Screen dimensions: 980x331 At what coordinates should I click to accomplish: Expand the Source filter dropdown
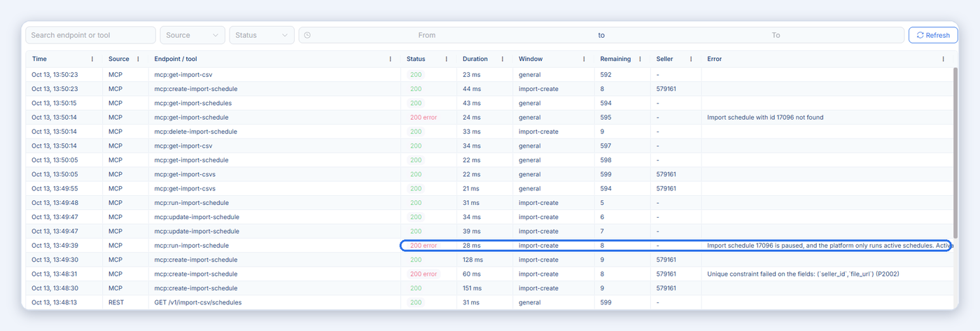(192, 35)
